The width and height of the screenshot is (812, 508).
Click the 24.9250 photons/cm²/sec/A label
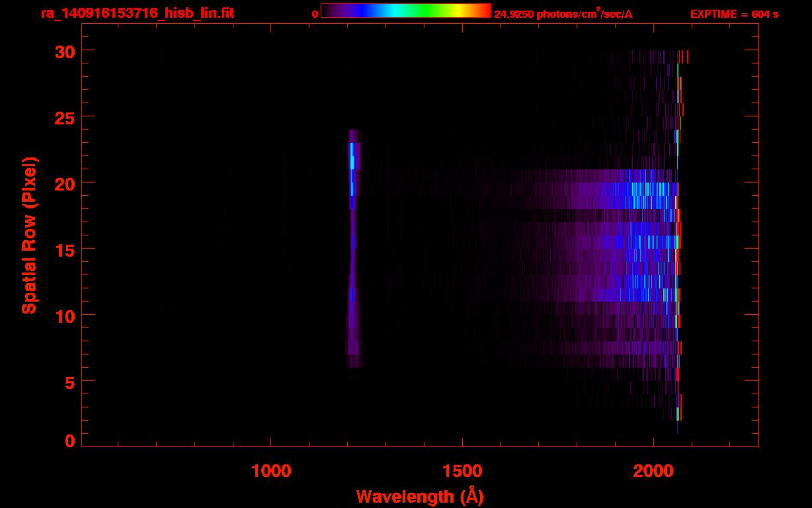(563, 13)
